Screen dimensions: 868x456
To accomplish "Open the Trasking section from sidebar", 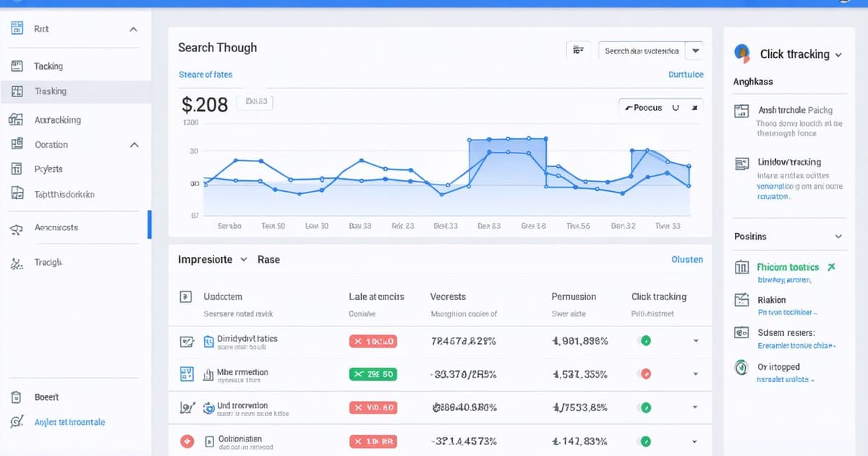I will pyautogui.click(x=17, y=90).
